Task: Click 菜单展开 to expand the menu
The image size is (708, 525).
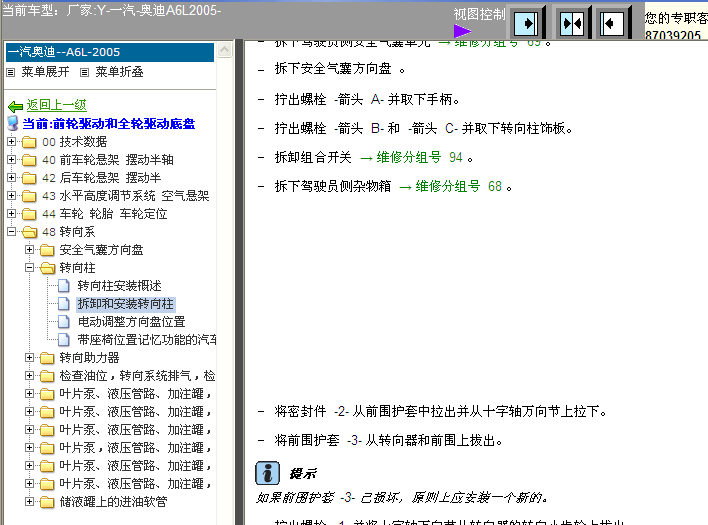Action: pos(45,72)
